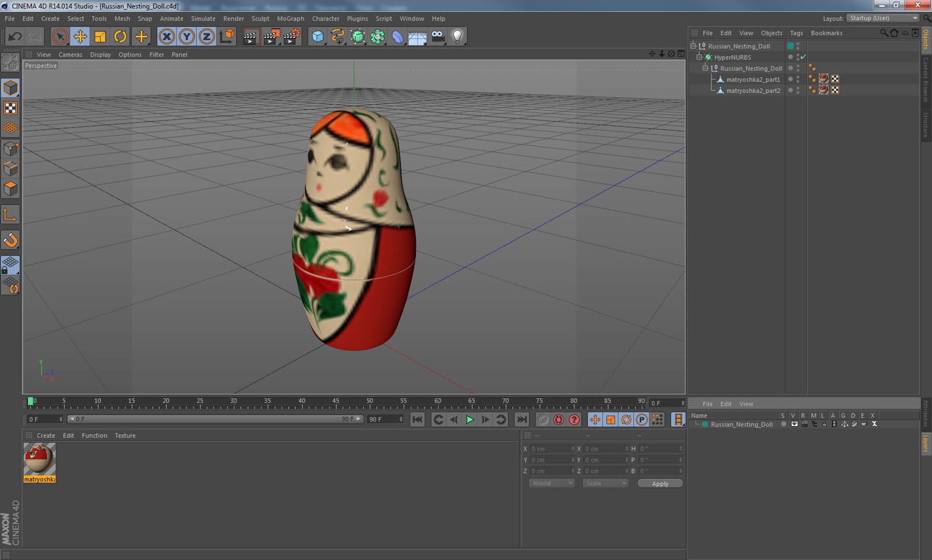This screenshot has height=560, width=932.
Task: Open the spline pen tools icon
Action: point(338,36)
